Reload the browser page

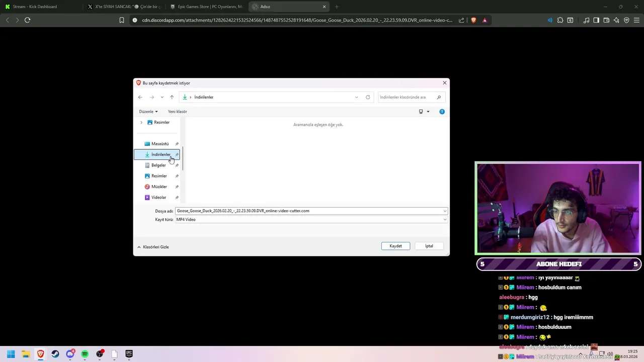27,20
